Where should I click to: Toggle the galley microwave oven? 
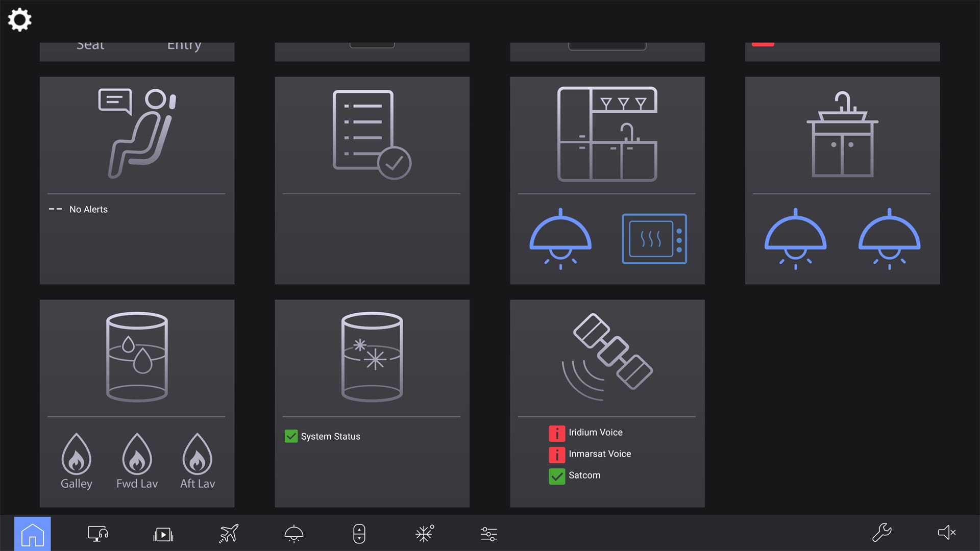point(654,238)
